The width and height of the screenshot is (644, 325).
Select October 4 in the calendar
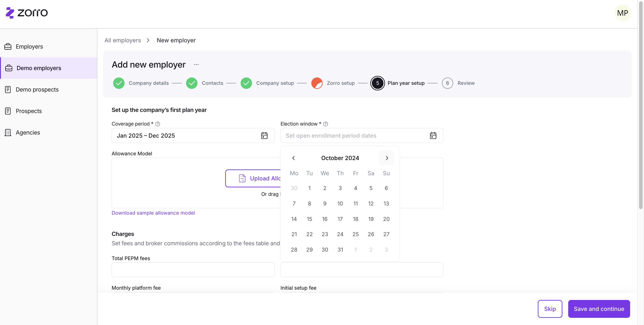click(x=356, y=188)
